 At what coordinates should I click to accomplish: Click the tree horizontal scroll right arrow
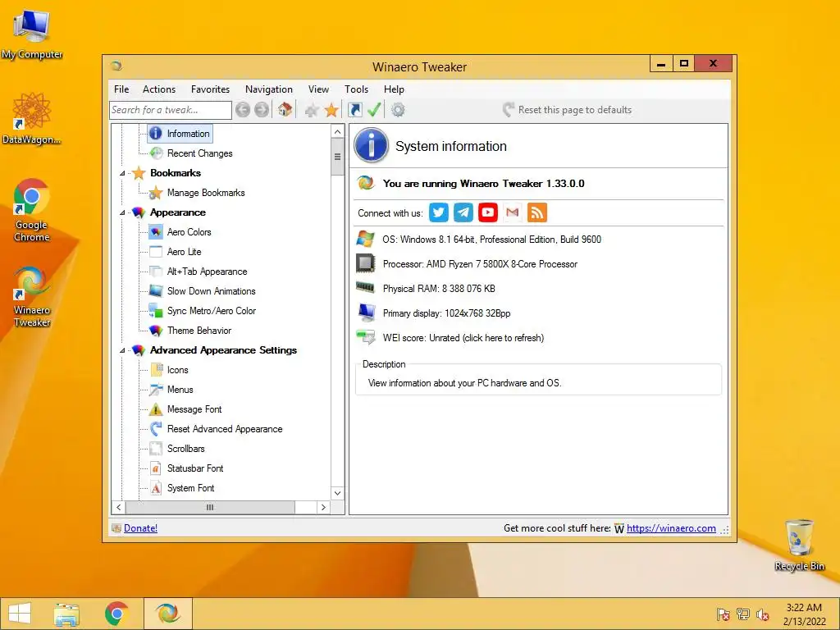(x=323, y=507)
